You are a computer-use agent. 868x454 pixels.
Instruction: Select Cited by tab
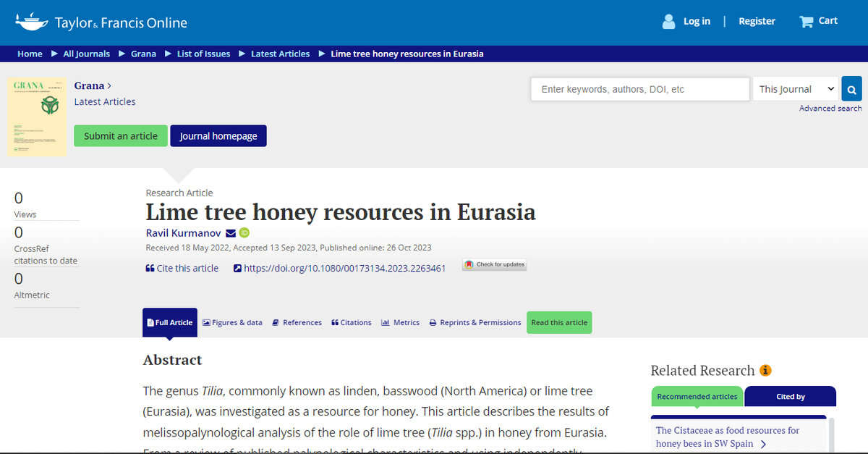[791, 396]
